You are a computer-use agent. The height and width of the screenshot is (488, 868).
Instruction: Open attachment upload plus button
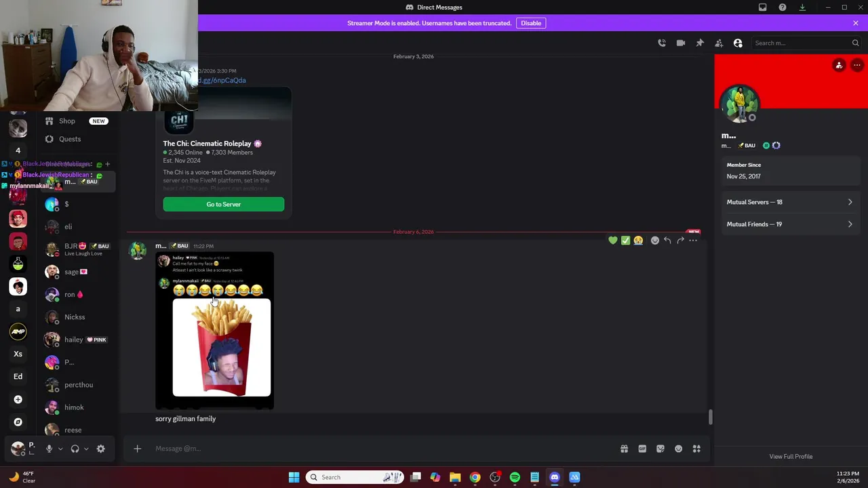click(137, 449)
